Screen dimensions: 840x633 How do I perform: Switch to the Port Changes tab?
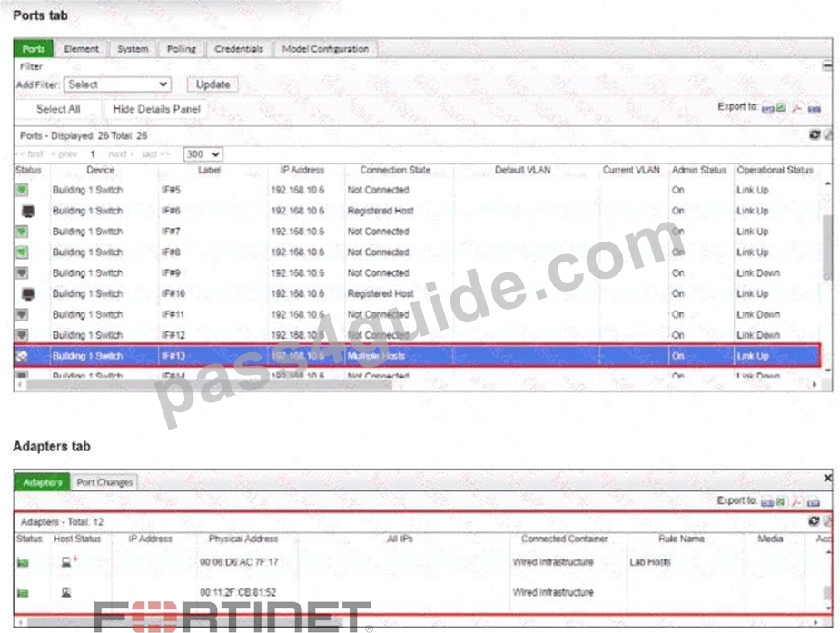(x=104, y=482)
